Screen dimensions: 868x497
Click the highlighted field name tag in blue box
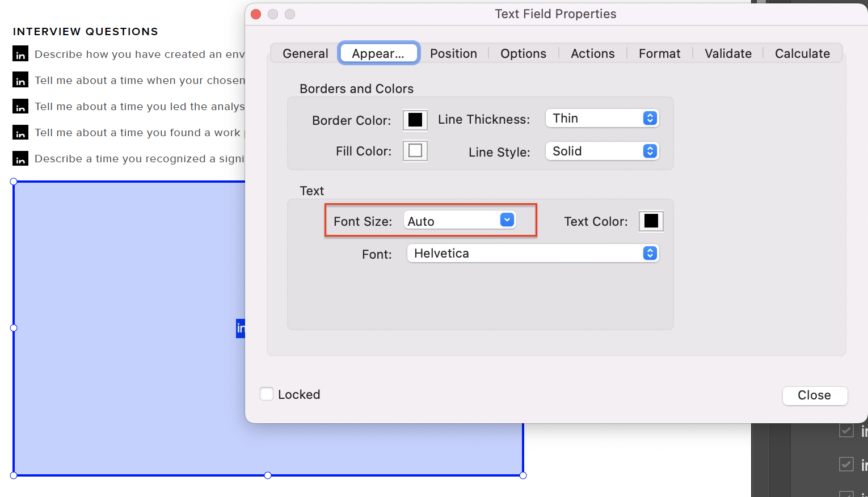(241, 328)
